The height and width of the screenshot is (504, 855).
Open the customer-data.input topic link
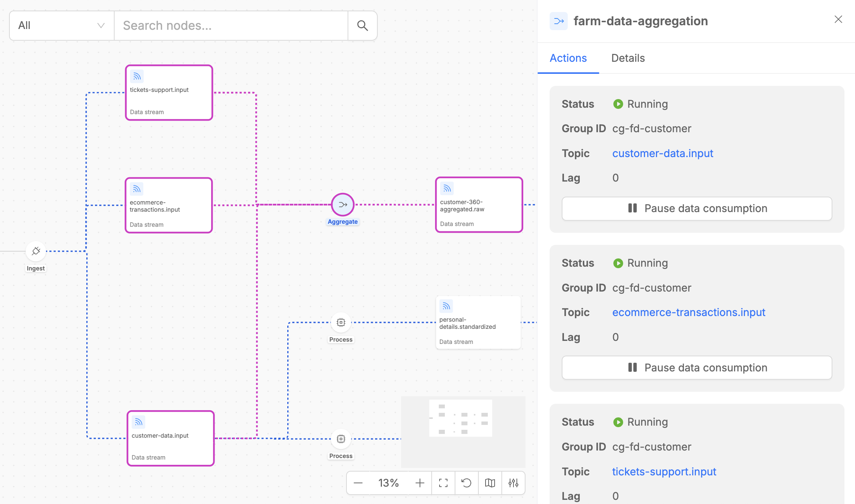coord(662,153)
